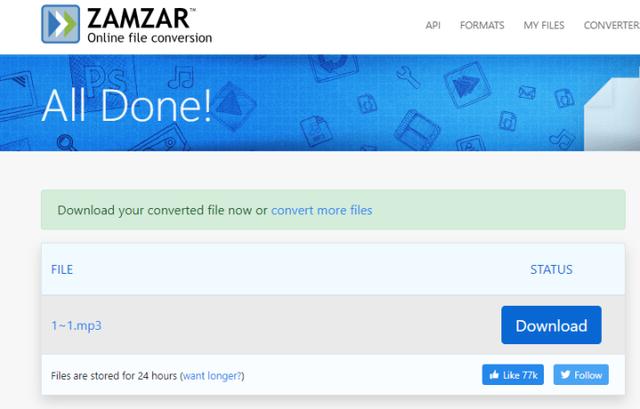Click the 'want longer?' link

click(212, 376)
